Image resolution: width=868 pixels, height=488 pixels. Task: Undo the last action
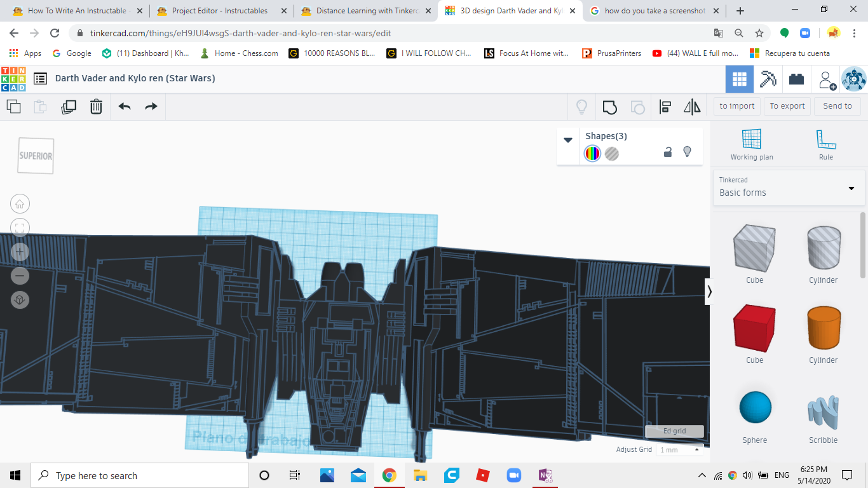[125, 106]
